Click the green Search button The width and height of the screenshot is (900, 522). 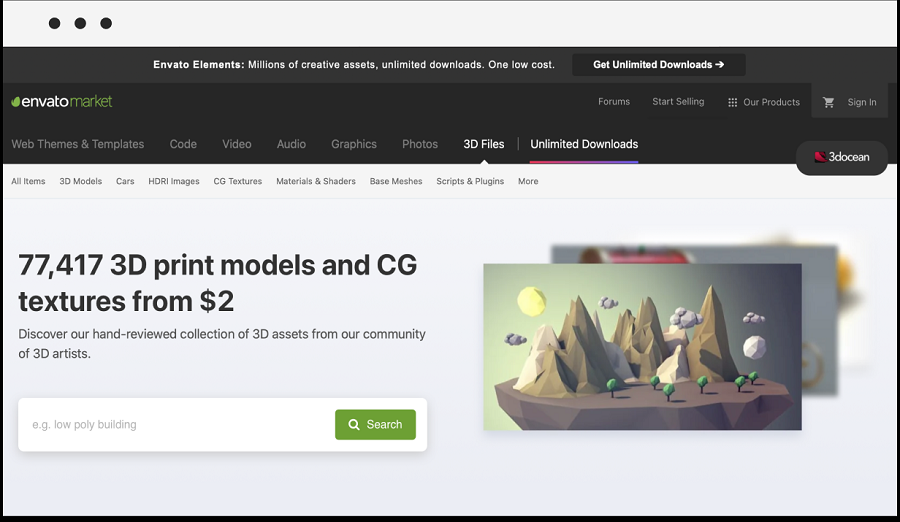pos(375,425)
